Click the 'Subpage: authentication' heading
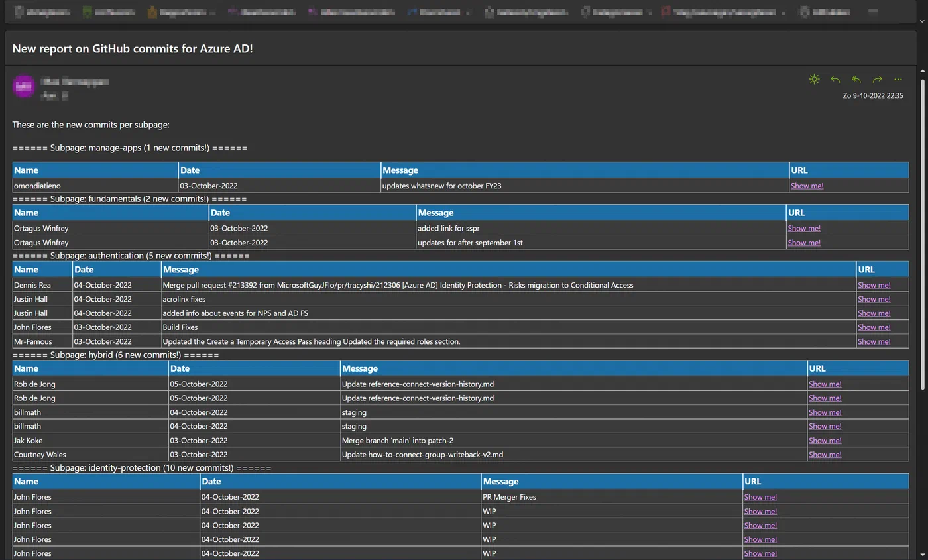This screenshot has width=928, height=560. point(131,256)
